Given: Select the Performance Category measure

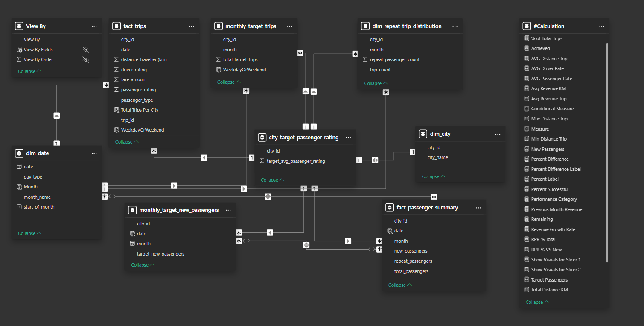Looking at the screenshot, I should 554,199.
